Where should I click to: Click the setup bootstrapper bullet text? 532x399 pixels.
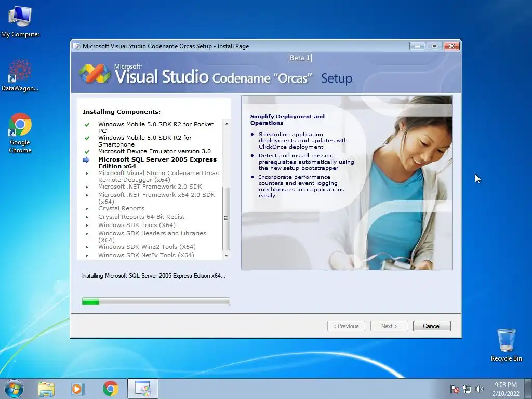click(306, 162)
